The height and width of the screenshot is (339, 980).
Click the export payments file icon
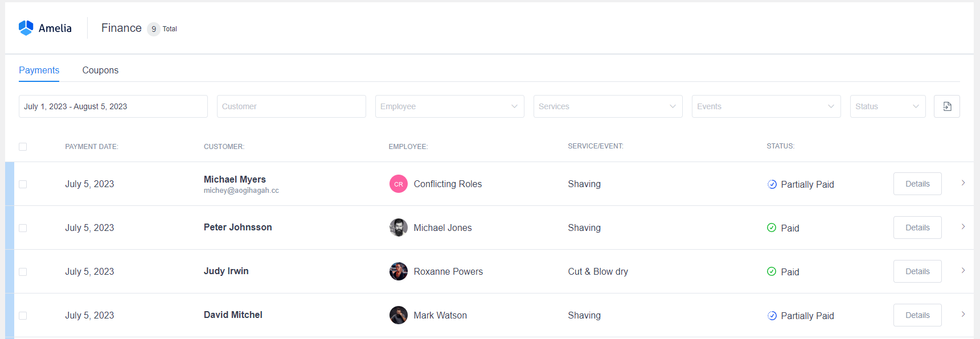point(946,106)
